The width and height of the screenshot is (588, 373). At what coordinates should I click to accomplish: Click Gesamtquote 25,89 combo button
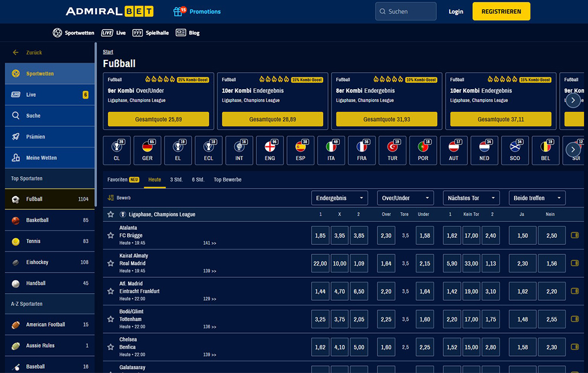pos(158,119)
